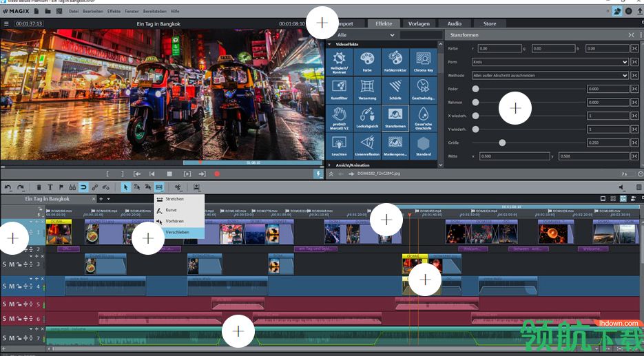644x356 pixels.
Task: Choose Verschieben from mouse mode menu
Action: click(x=179, y=233)
